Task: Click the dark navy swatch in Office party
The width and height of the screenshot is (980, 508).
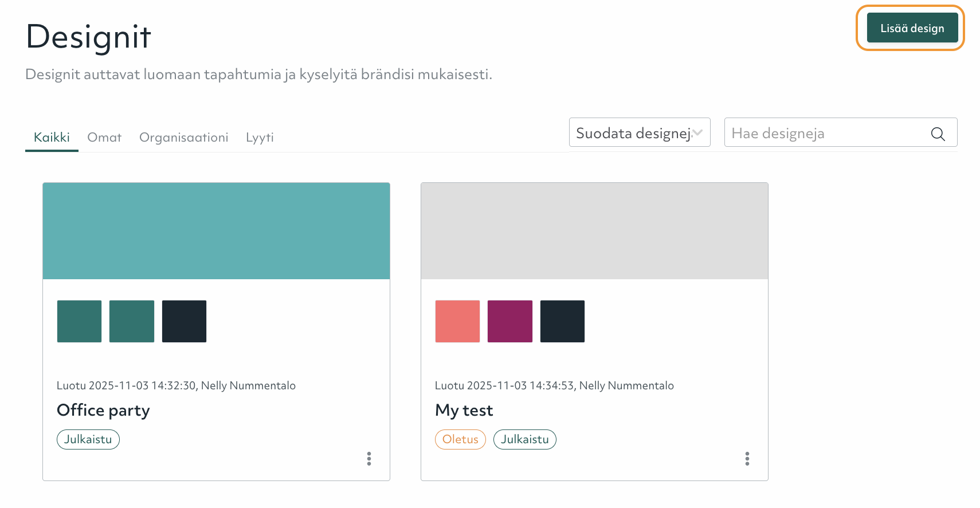Action: click(x=184, y=321)
